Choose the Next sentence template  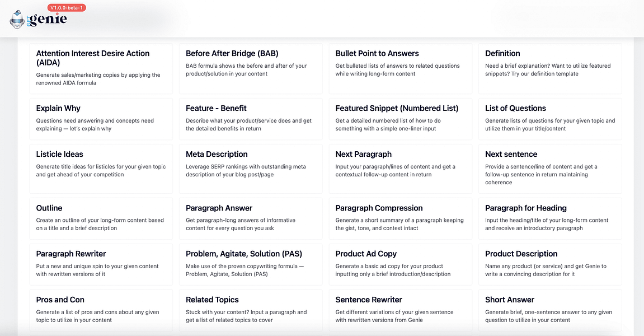550,169
